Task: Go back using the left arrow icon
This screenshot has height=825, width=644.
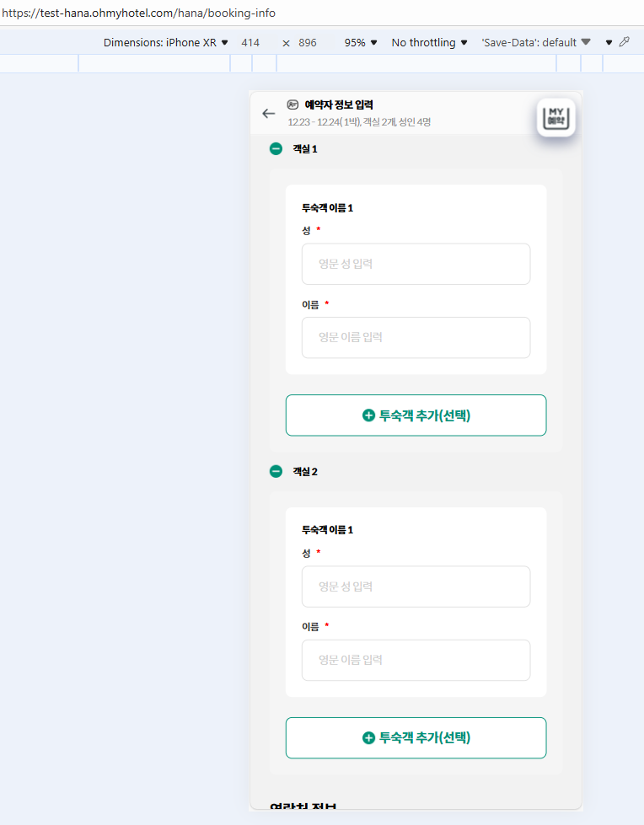Action: click(x=268, y=114)
